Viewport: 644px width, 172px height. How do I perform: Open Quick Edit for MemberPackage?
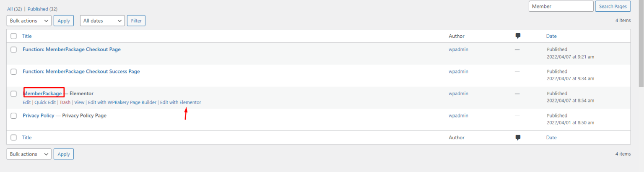pyautogui.click(x=45, y=102)
